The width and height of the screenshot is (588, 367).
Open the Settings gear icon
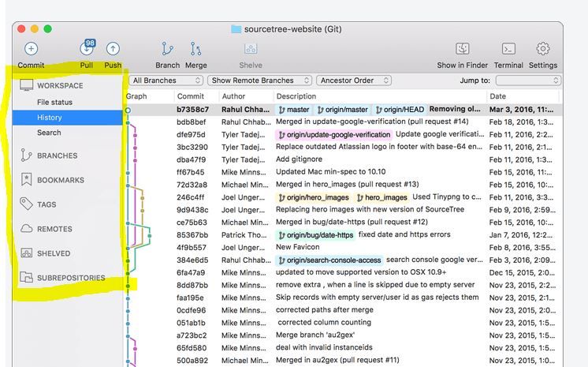pos(543,48)
